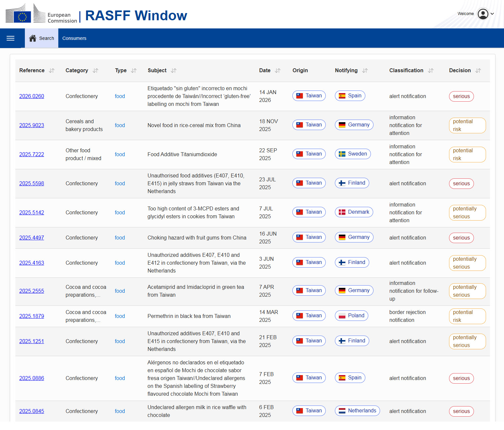Select the Netherlands notifying country badge
504x430 pixels.
click(357, 411)
